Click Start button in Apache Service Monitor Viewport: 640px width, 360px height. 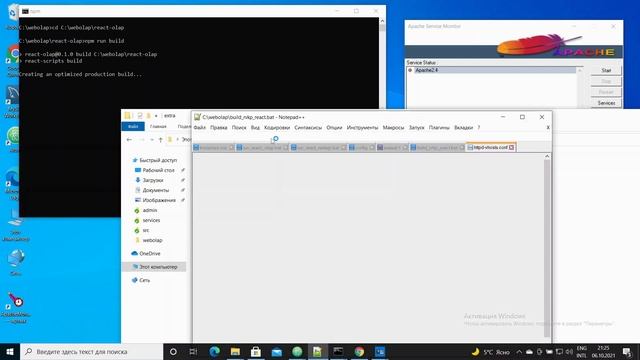(606, 71)
